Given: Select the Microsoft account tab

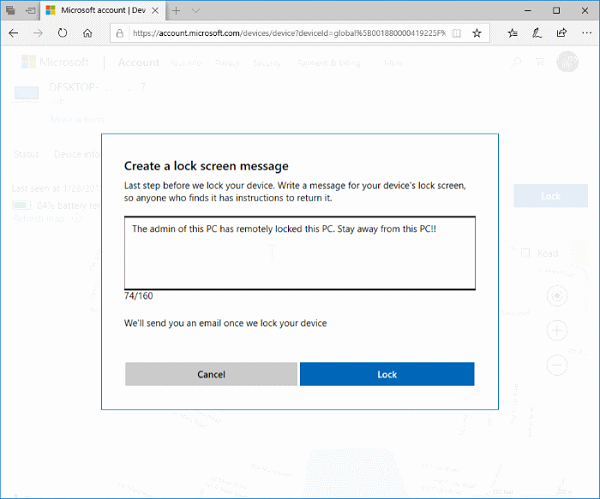Looking at the screenshot, I should [x=95, y=10].
